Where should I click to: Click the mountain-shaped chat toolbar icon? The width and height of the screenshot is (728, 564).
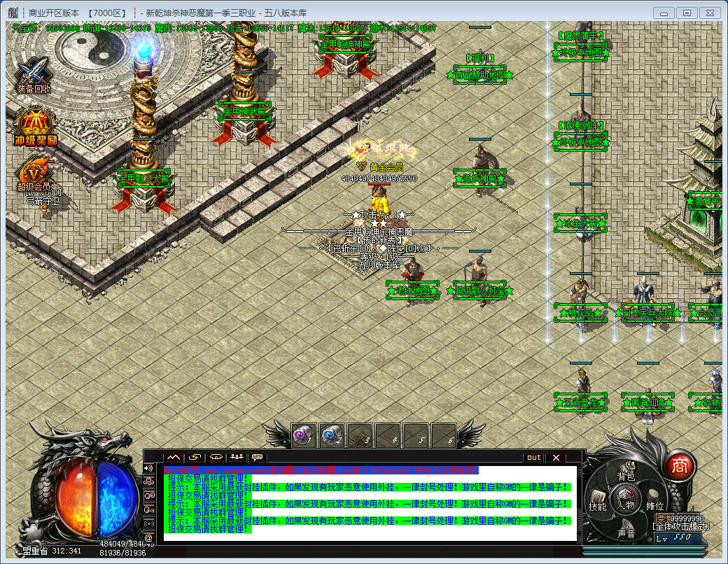click(x=174, y=457)
